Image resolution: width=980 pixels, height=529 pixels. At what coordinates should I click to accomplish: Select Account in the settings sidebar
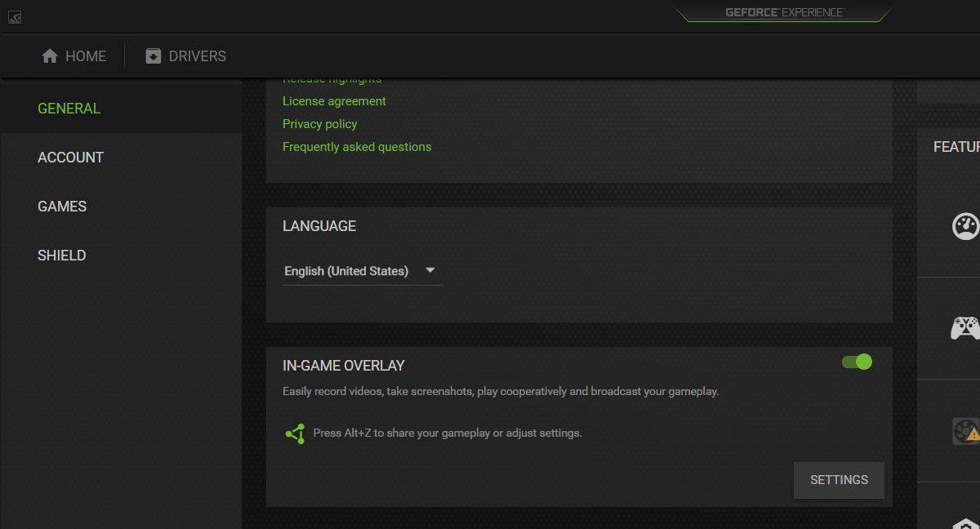tap(121, 158)
